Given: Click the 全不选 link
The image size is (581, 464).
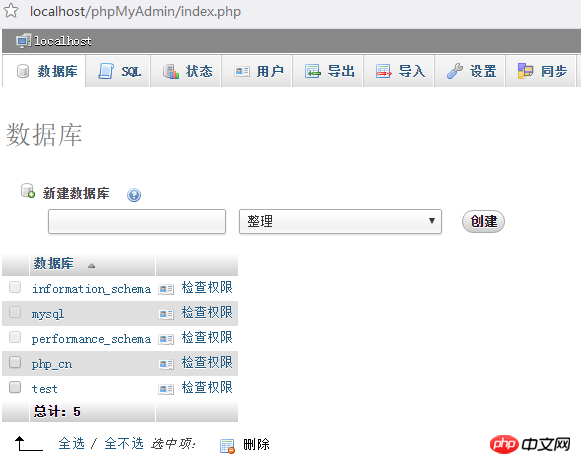Looking at the screenshot, I should pyautogui.click(x=124, y=444).
